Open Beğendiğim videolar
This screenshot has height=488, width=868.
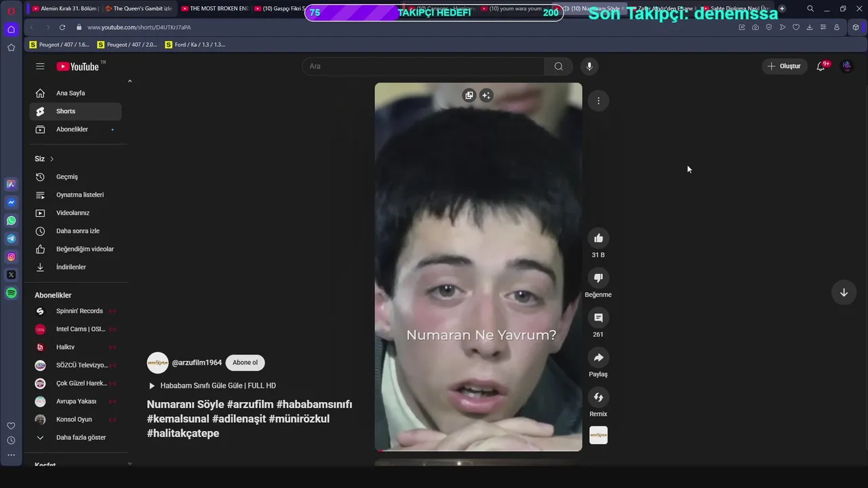click(75, 249)
